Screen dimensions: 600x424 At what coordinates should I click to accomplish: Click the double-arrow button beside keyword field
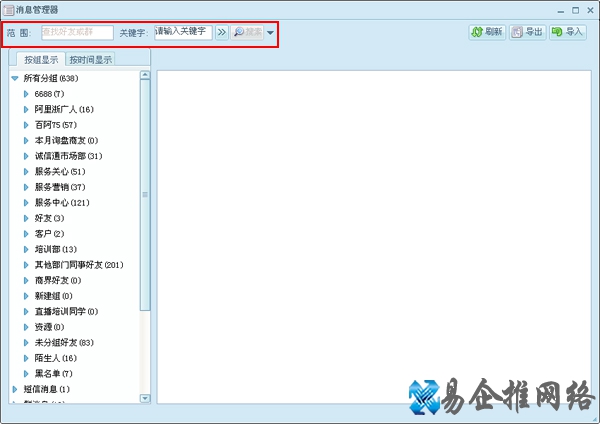point(222,32)
